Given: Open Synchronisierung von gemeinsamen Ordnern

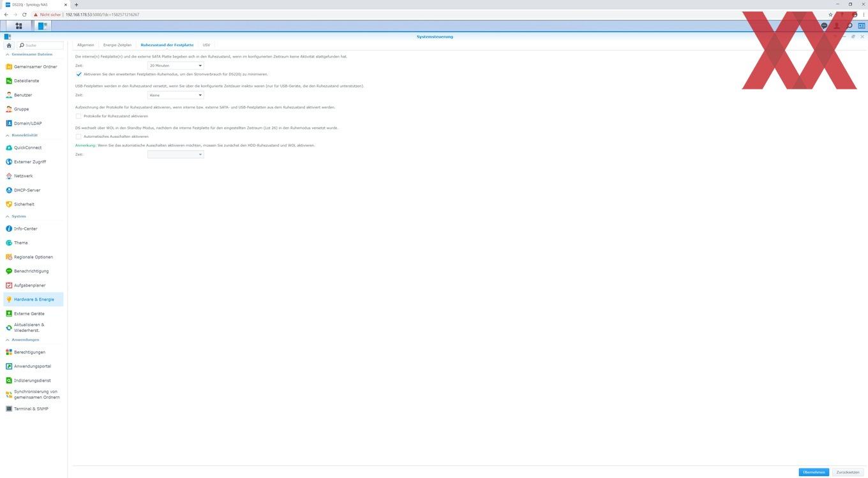Looking at the screenshot, I should (x=33, y=394).
